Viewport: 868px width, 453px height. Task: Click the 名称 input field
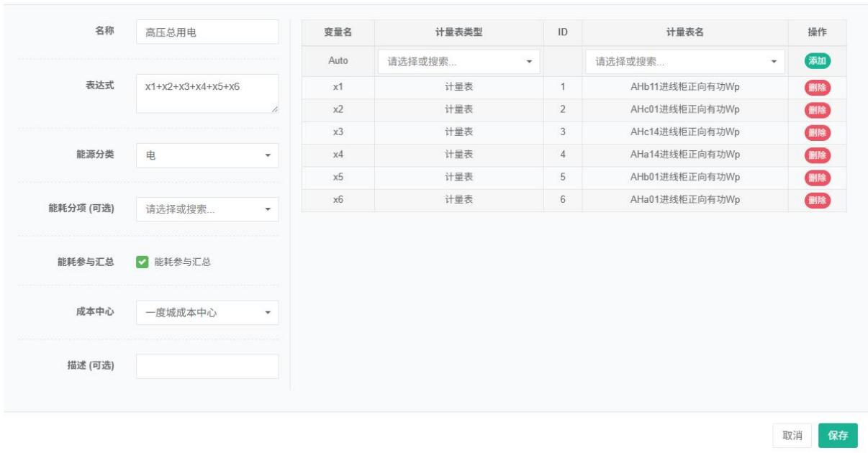click(207, 32)
